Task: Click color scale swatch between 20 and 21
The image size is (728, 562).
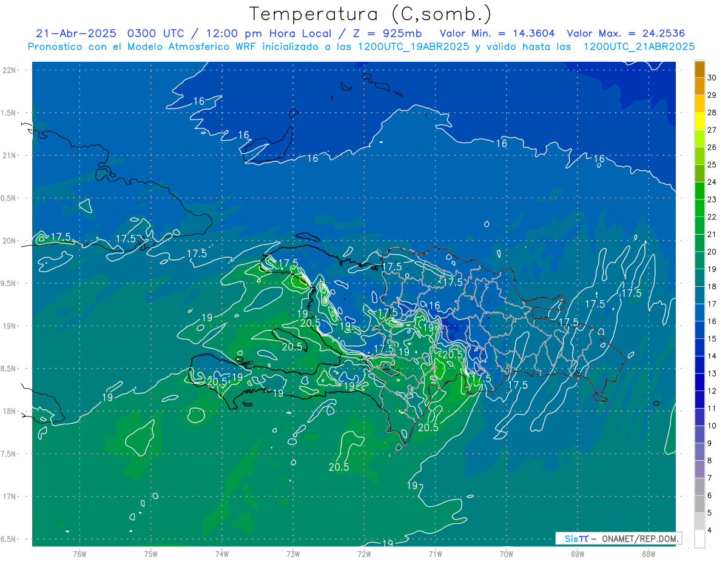Action: click(699, 243)
